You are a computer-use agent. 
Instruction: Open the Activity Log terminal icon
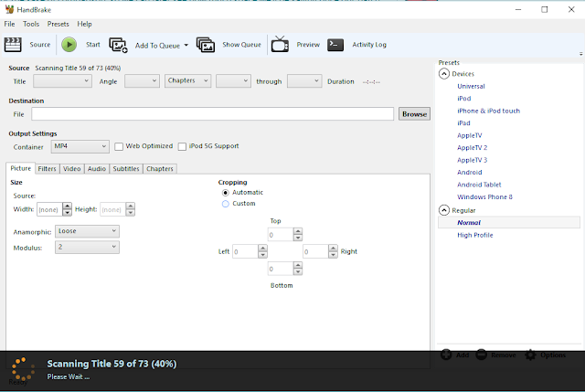[335, 45]
